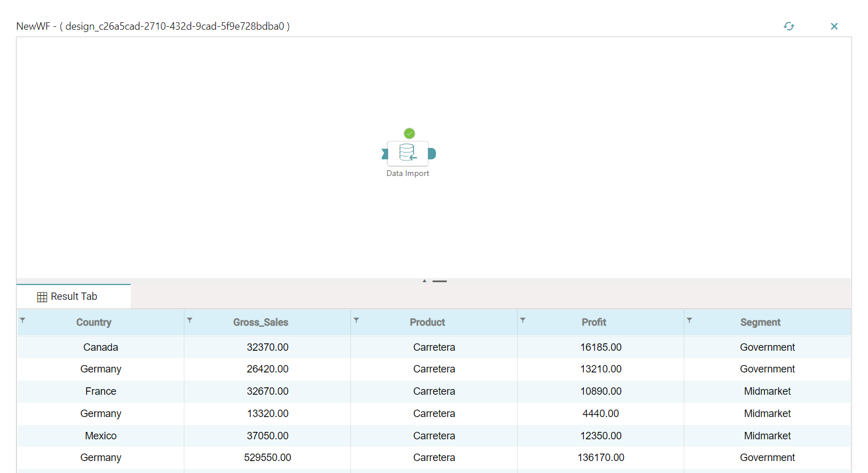This screenshot has width=868, height=473.
Task: Click the Data Import node output port
Action: point(432,154)
